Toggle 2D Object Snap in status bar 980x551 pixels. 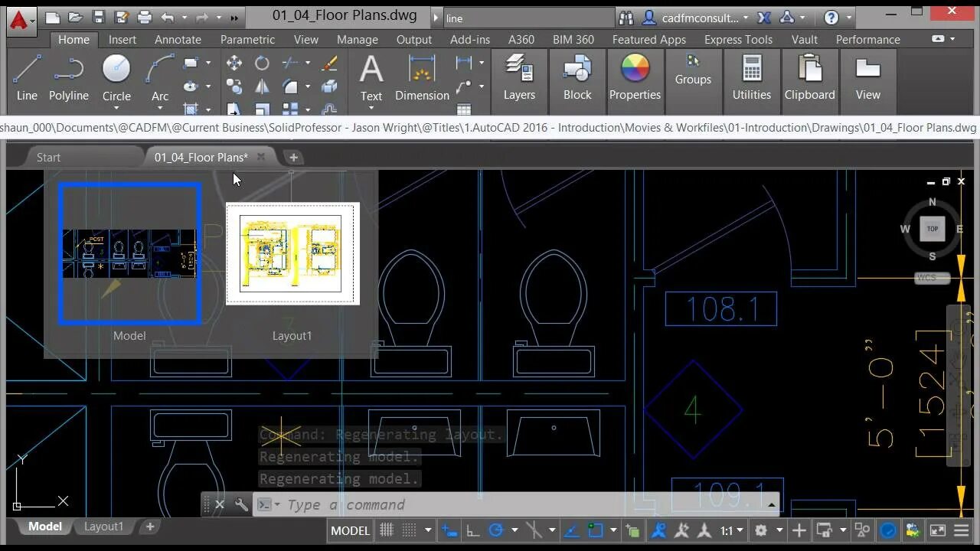point(595,530)
